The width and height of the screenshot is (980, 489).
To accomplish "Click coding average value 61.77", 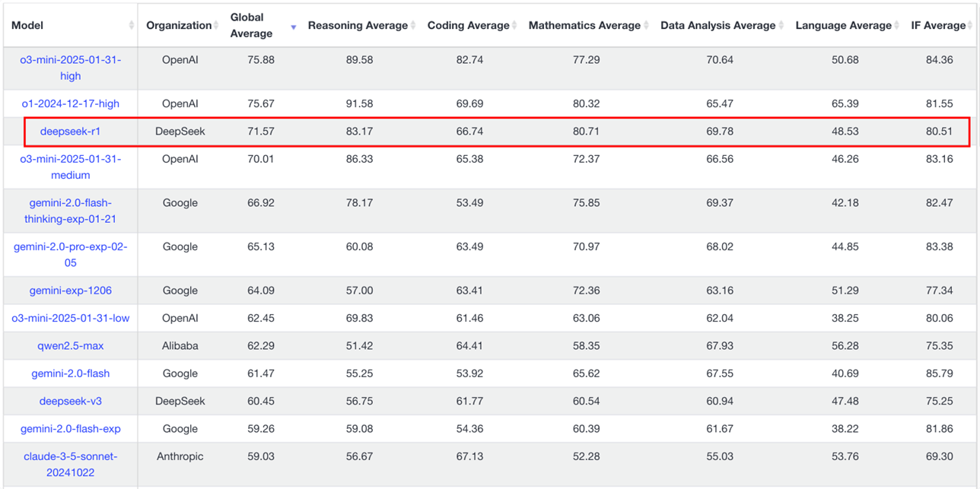I will click(x=469, y=401).
